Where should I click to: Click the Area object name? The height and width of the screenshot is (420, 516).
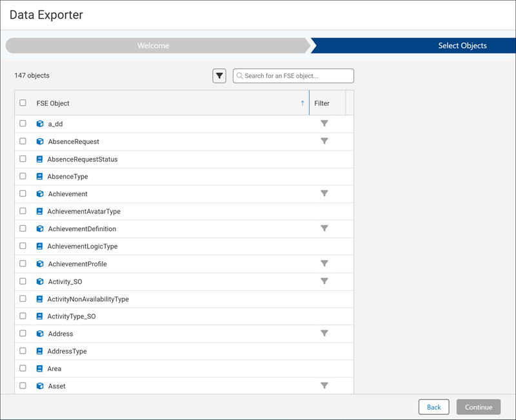(54, 368)
